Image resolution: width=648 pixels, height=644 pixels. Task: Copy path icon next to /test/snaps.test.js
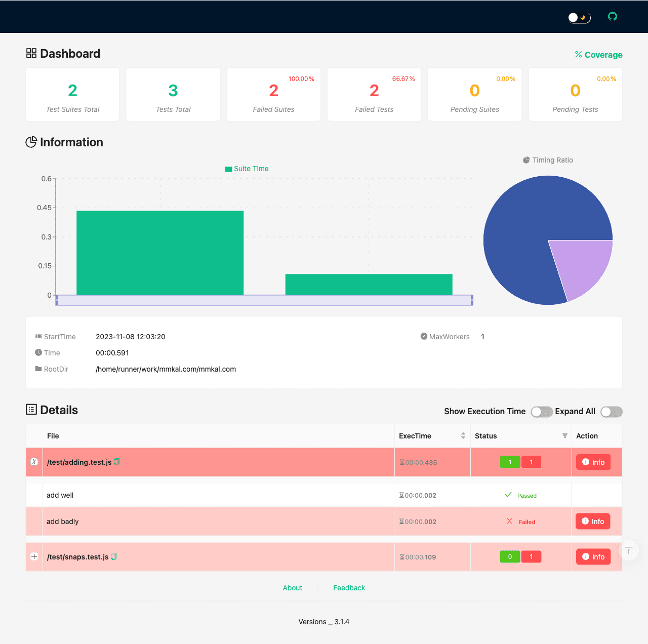coord(114,556)
